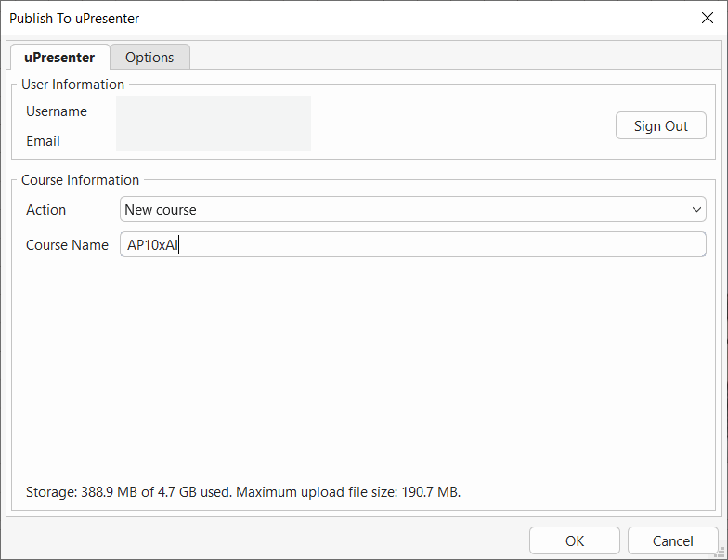Cancel the publish dialog
The width and height of the screenshot is (728, 560).
tap(672, 540)
